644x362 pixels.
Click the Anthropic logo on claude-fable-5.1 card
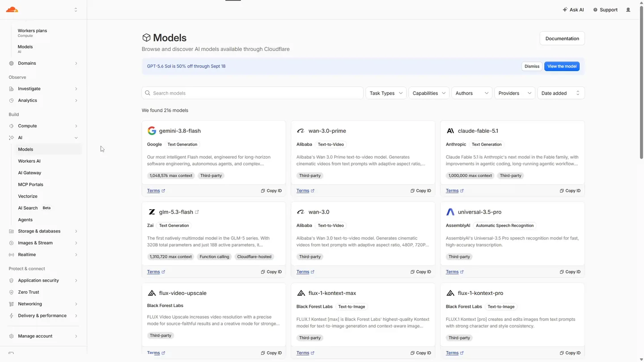click(450, 131)
